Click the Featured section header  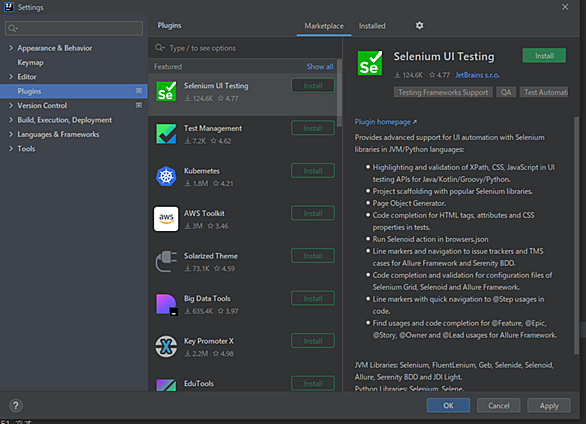pyautogui.click(x=168, y=66)
